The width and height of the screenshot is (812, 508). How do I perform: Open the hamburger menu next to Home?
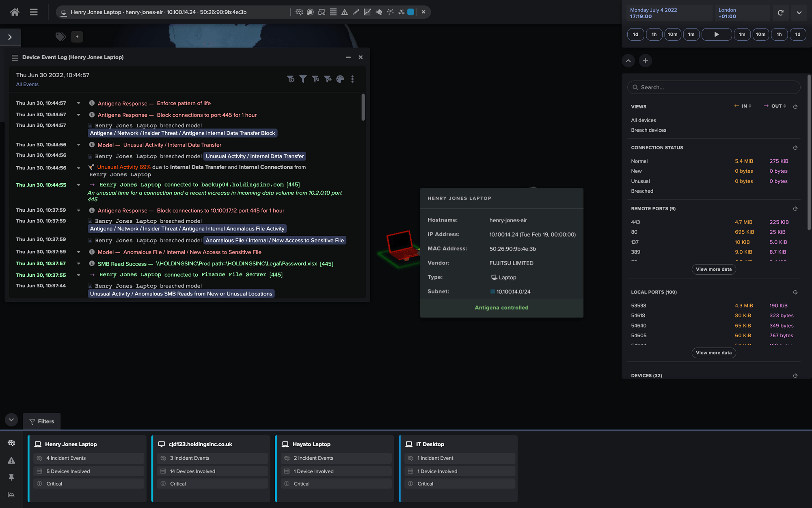click(33, 12)
